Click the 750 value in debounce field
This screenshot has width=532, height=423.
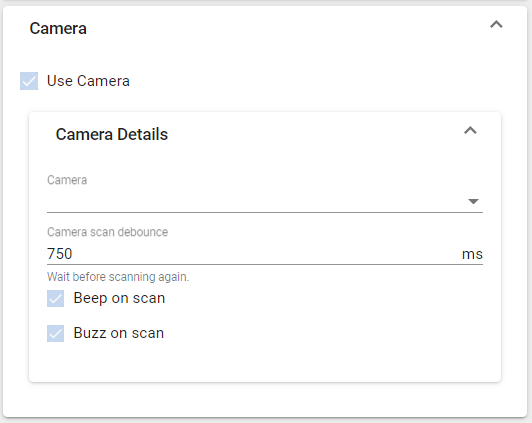(x=60, y=254)
